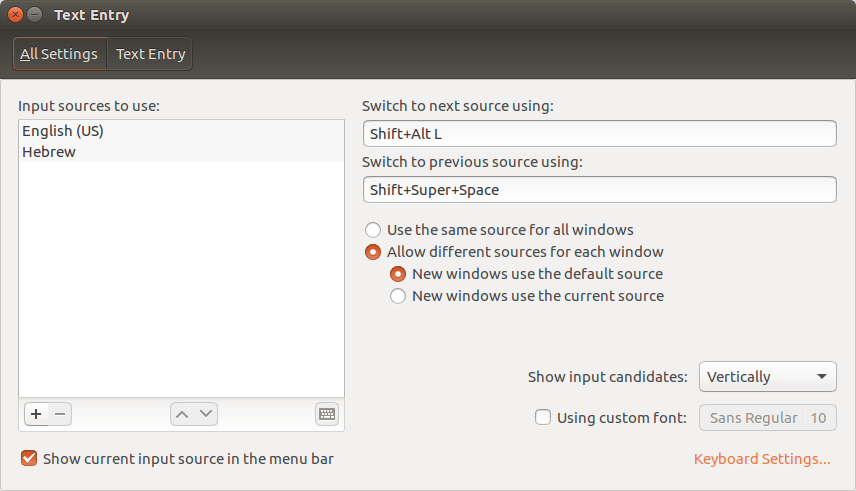Open the Show input candidates dropdown
The height and width of the screenshot is (491, 856).
[767, 377]
